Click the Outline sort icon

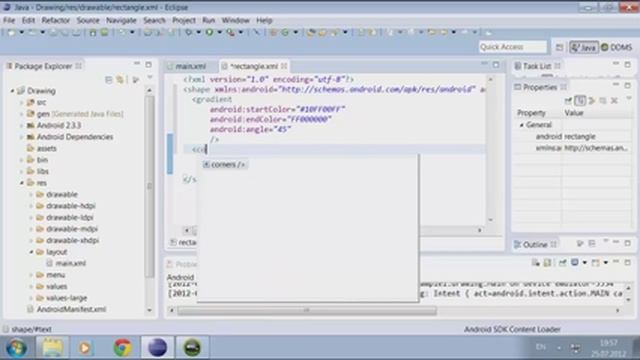tap(580, 244)
